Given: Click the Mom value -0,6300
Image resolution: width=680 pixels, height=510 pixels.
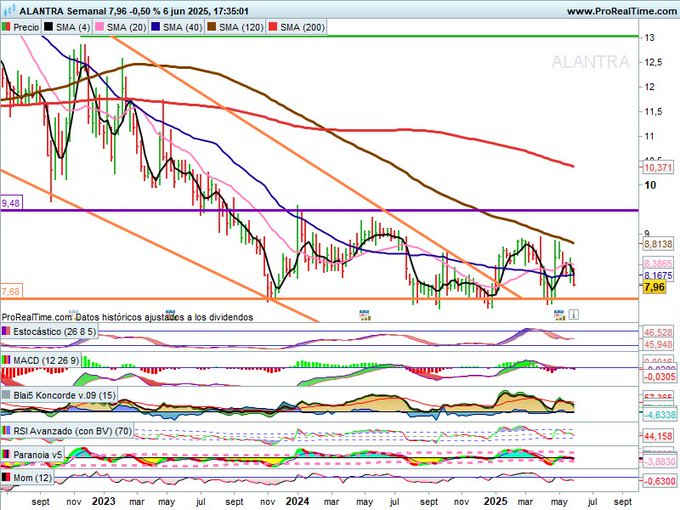Looking at the screenshot, I should (x=660, y=481).
